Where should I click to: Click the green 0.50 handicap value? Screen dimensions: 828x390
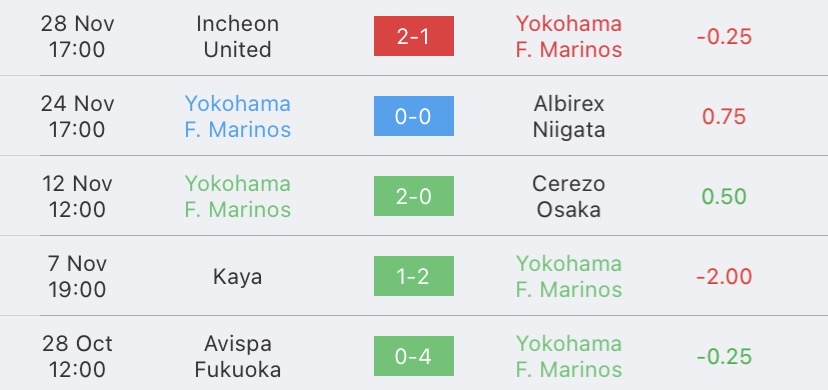coord(724,196)
